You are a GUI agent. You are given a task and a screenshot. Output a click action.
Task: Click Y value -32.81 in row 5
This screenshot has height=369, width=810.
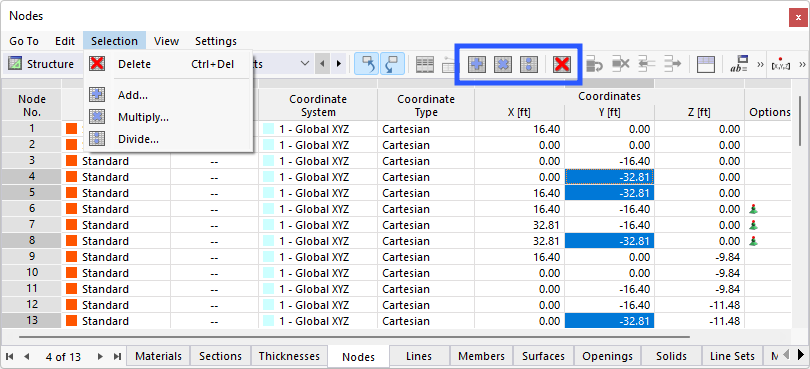coord(609,193)
